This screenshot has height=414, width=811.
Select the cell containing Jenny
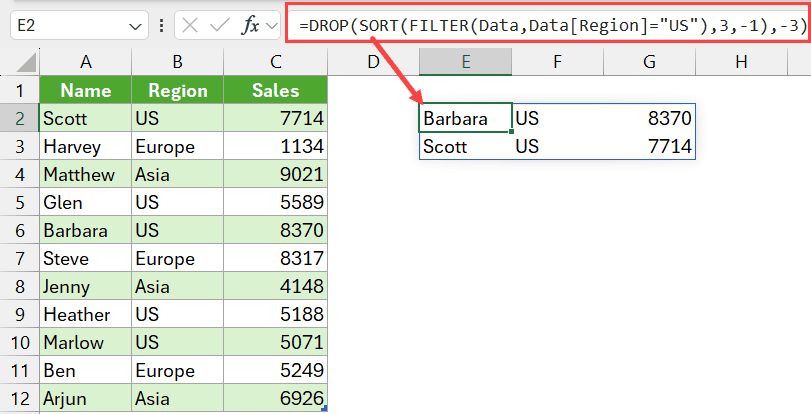pos(86,286)
